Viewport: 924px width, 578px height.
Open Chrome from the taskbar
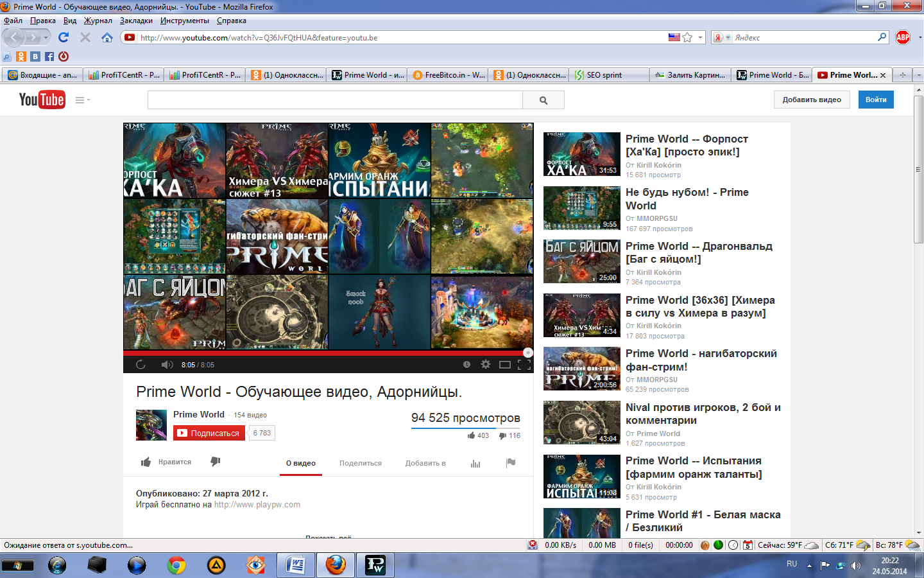[x=176, y=565]
